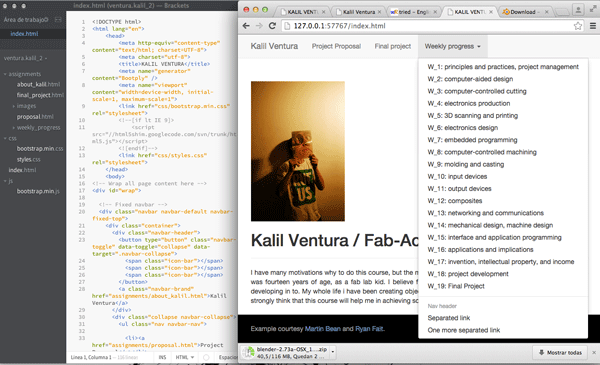
Task: Open styles.css in file tree
Action: (28, 160)
